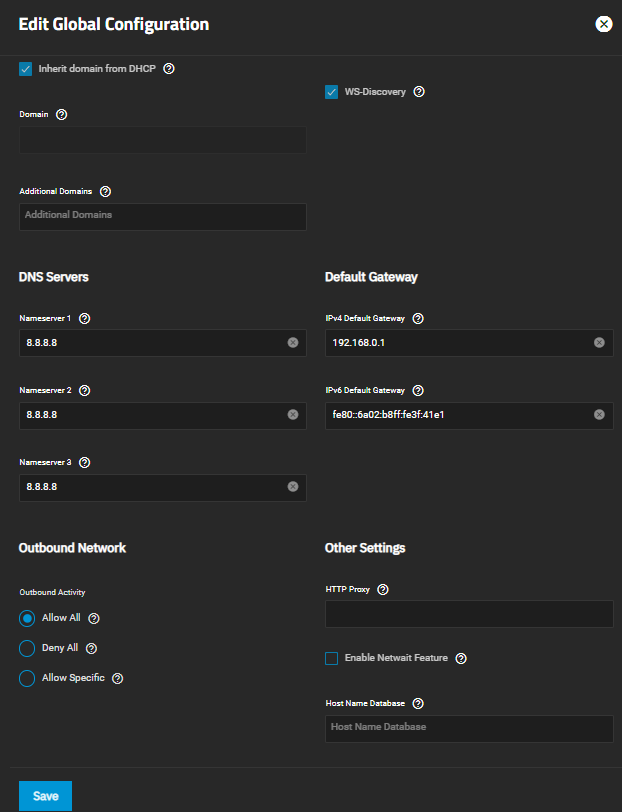Select Deny All outbound activity

(x=27, y=648)
